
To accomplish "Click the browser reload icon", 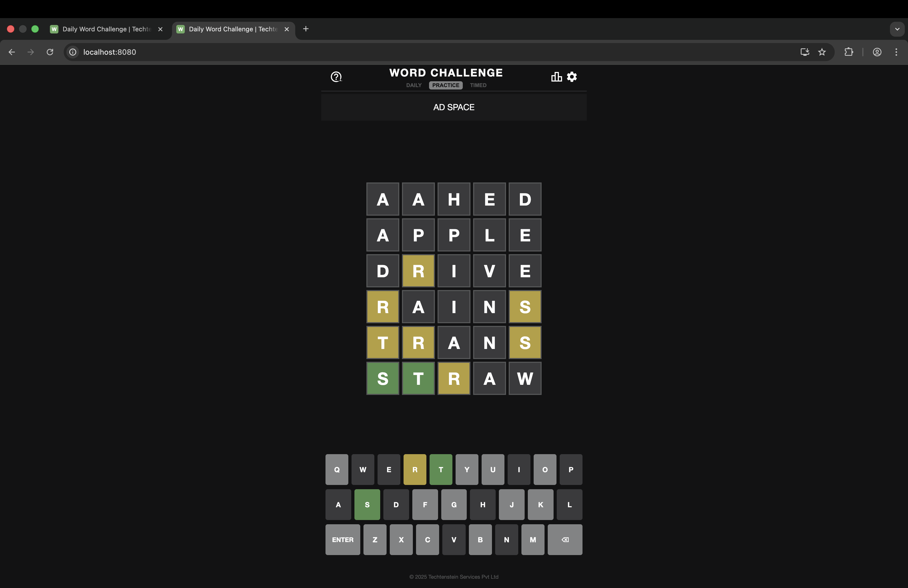I will 50,52.
